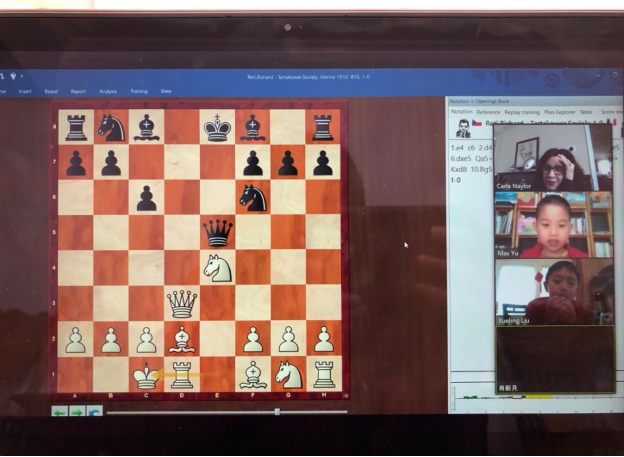The image size is (624, 457).
Task: Select the black bishop on c8
Action: click(146, 127)
